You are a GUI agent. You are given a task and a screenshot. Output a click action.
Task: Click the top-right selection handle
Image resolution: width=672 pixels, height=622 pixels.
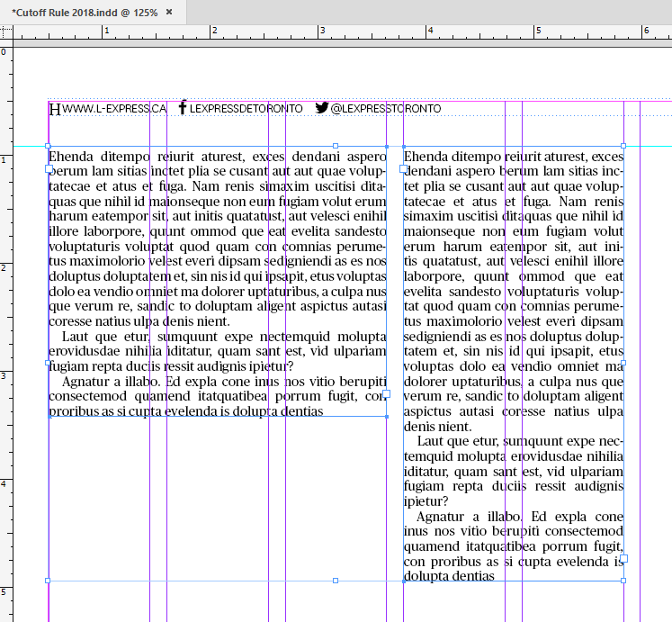coord(623,146)
